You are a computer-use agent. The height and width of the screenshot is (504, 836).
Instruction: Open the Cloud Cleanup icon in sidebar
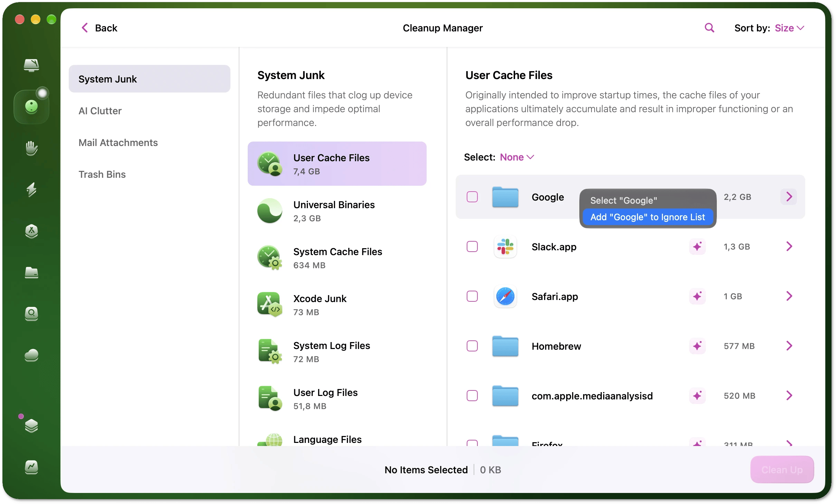[x=31, y=355]
